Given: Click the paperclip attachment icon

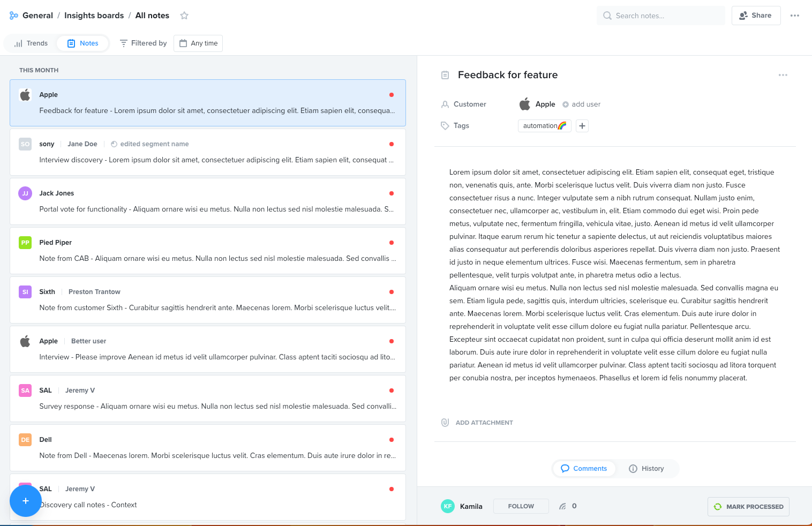Looking at the screenshot, I should click(445, 423).
